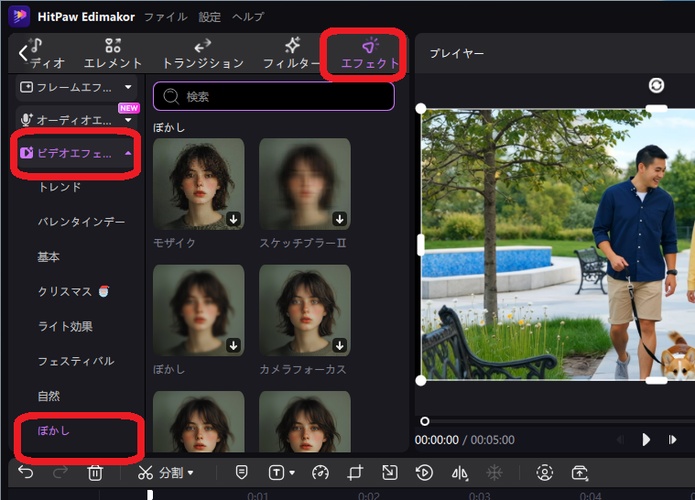695x500 pixels.
Task: Click the marker tool icon
Action: 242,473
